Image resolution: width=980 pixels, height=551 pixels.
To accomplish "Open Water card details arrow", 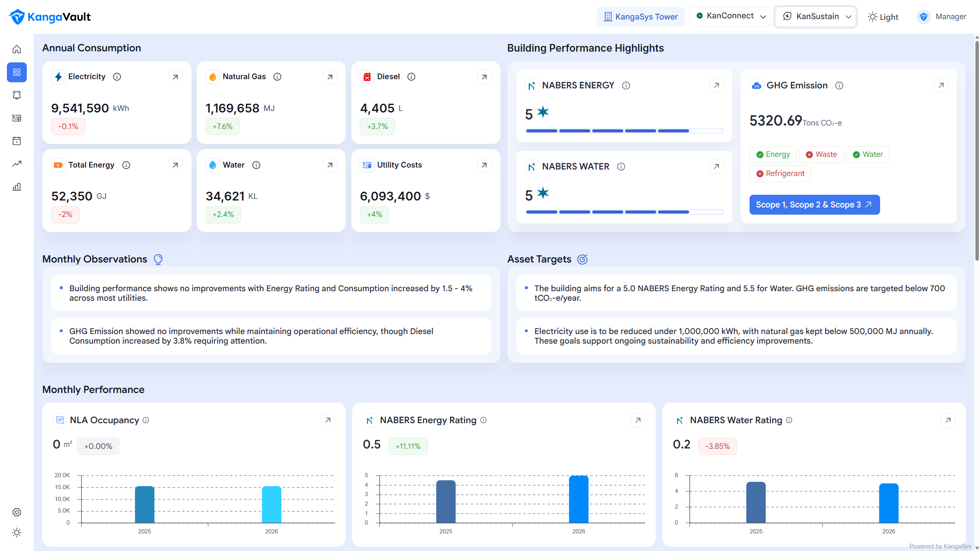I will tap(330, 165).
